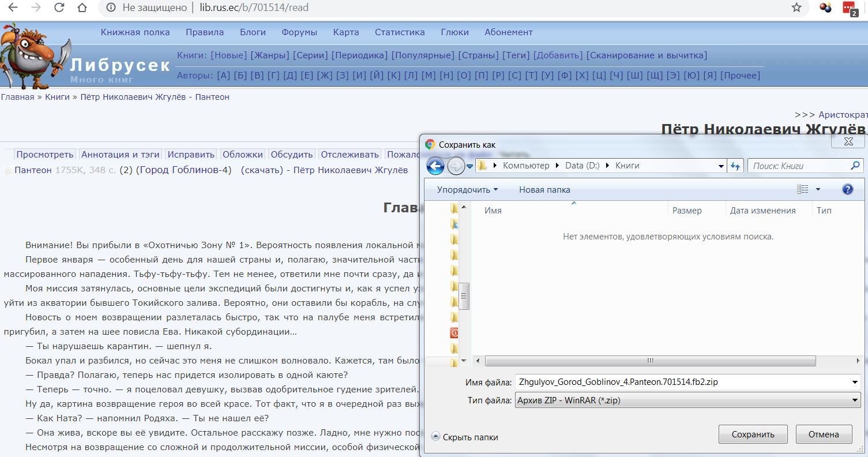Collapse folders via 'Скрыть папки'
The width and height of the screenshot is (868, 457).
465,437
